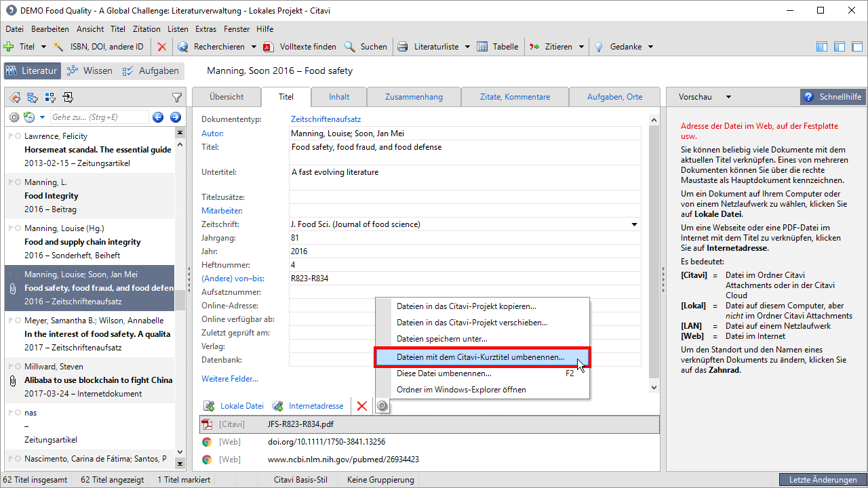Click the form's vertical scrollbar down arrow
Viewport: 868px width, 488px height.
tap(654, 388)
